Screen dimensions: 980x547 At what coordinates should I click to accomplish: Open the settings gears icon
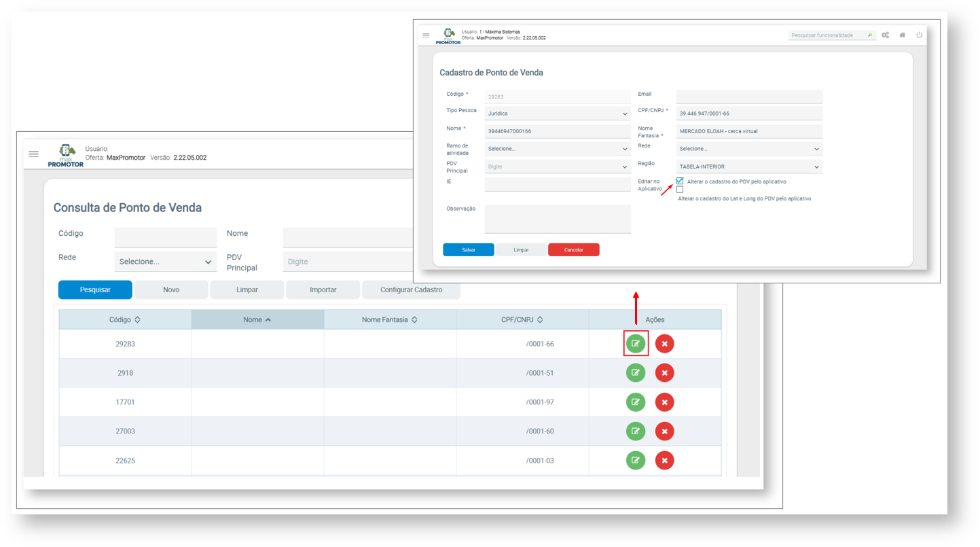[885, 35]
